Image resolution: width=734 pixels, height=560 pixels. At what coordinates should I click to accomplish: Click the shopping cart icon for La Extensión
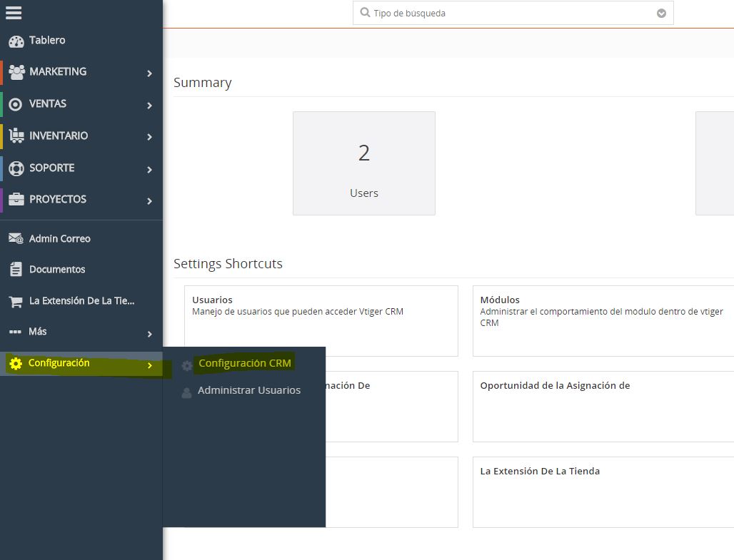(x=16, y=302)
